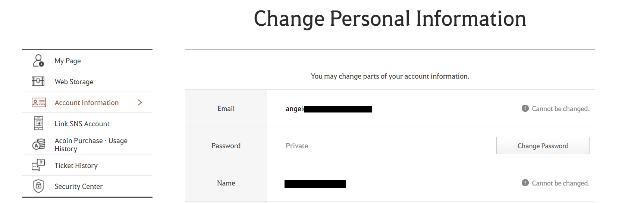Screen dimensions: 644x203
Task: Click the redacted email address field
Action: pos(329,109)
